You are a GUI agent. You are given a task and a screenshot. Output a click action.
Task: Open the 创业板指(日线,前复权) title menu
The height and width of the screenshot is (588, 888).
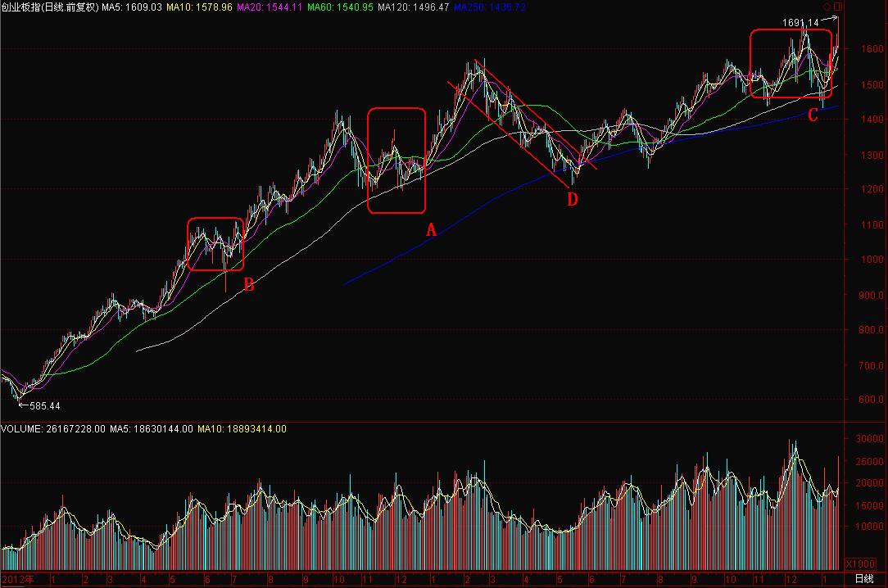click(50, 7)
